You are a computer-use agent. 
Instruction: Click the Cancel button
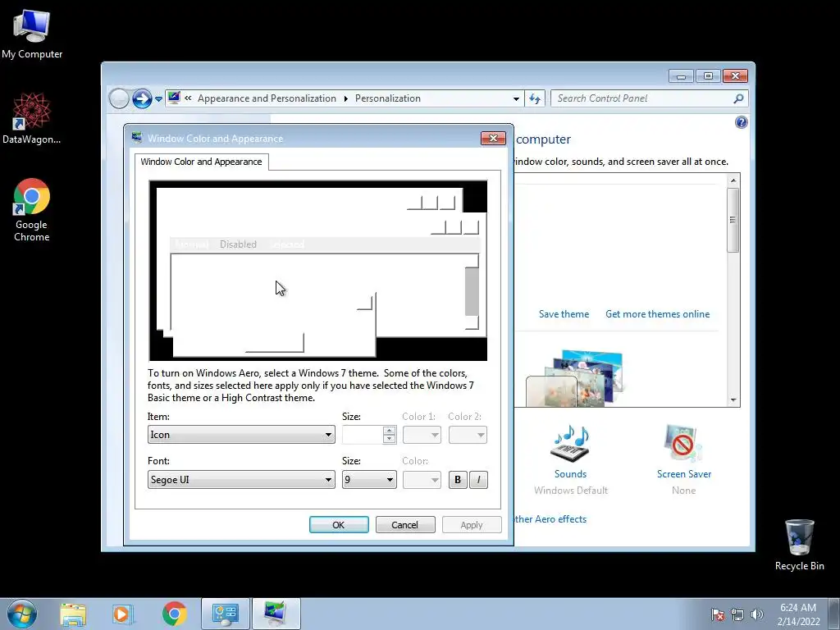pos(405,525)
